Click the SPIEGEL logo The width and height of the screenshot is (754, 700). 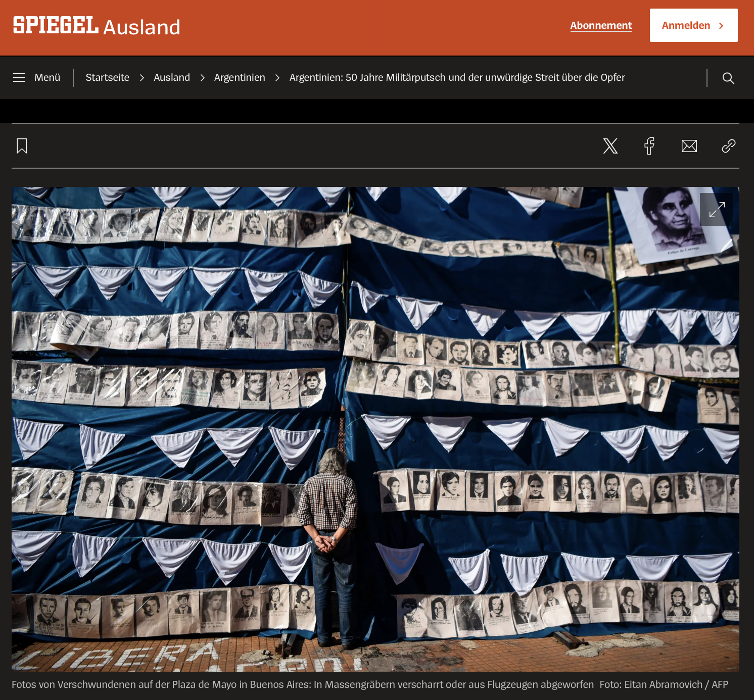[x=56, y=26]
